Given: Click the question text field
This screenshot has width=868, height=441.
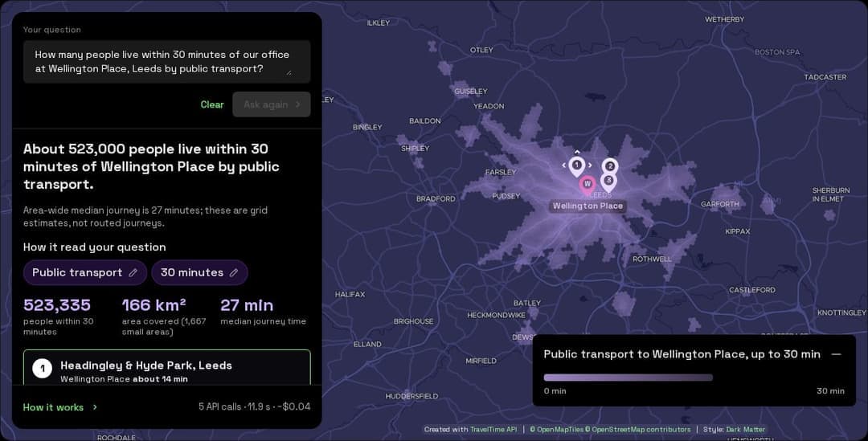Looking at the screenshot, I should [x=166, y=61].
